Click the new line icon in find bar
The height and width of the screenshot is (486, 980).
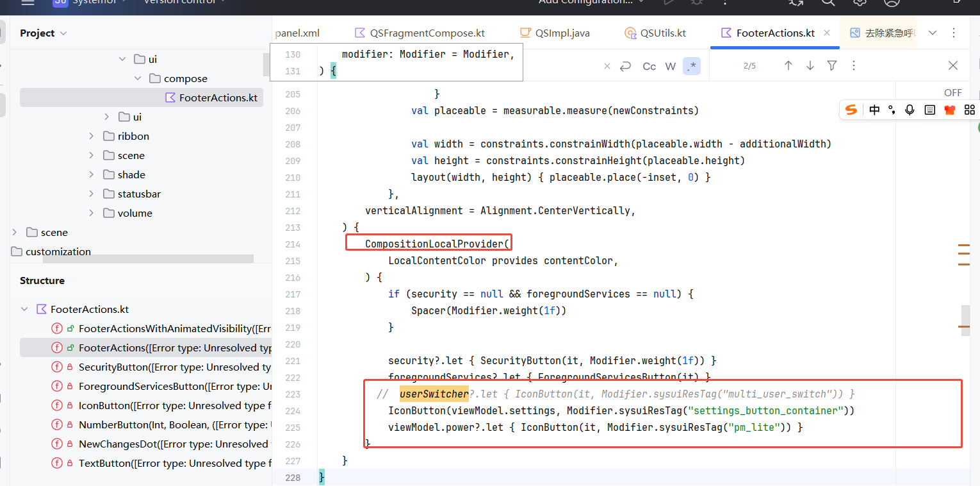coord(626,66)
